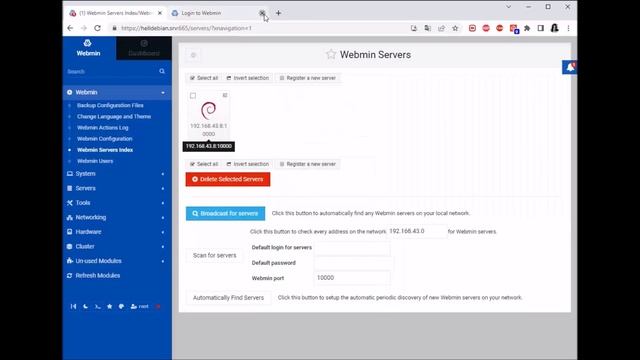The width and height of the screenshot is (640, 360).
Task: Click the install app icon in address bar
Action: 414,28
